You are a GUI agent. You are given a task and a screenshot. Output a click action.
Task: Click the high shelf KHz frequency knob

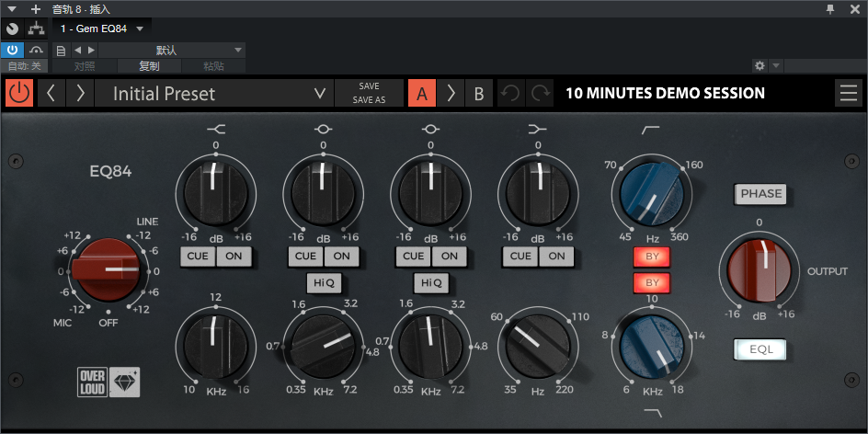[x=215, y=347]
